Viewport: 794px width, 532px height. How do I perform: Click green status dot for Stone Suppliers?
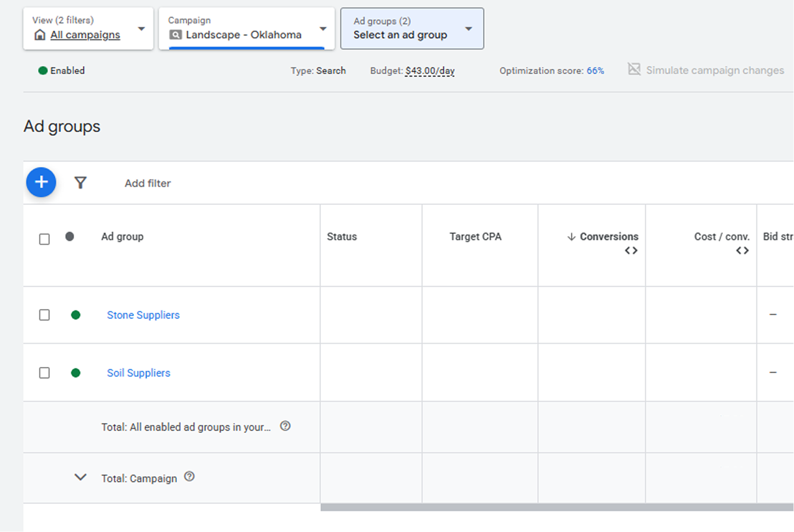tap(75, 315)
